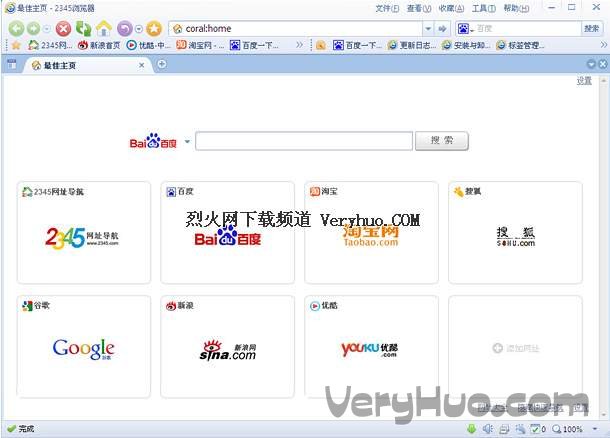This screenshot has width=610, height=438.
Task: Open the 工具(T) menu
Action: coord(484,8)
